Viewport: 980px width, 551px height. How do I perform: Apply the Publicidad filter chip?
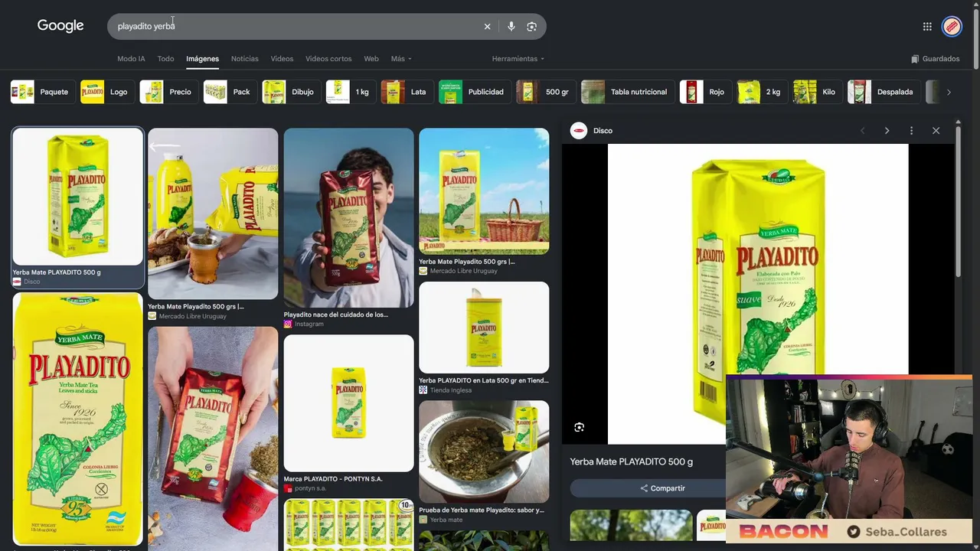click(x=475, y=92)
